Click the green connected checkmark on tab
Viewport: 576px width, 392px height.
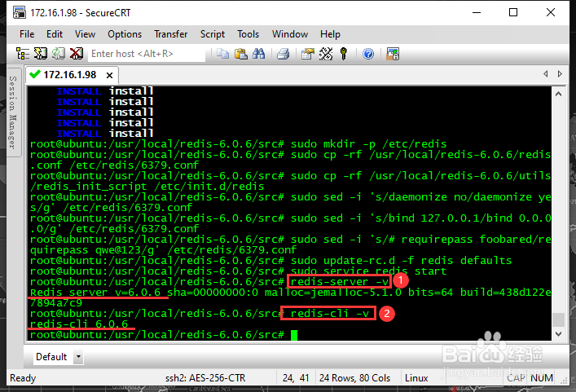point(35,74)
